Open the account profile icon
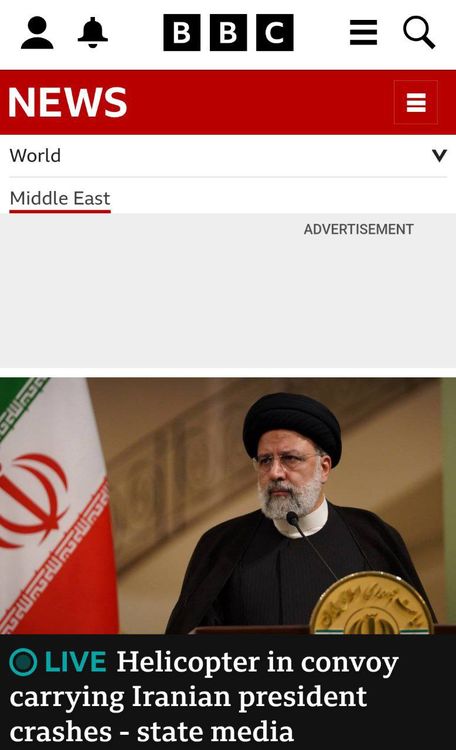The image size is (456, 750). point(37,33)
